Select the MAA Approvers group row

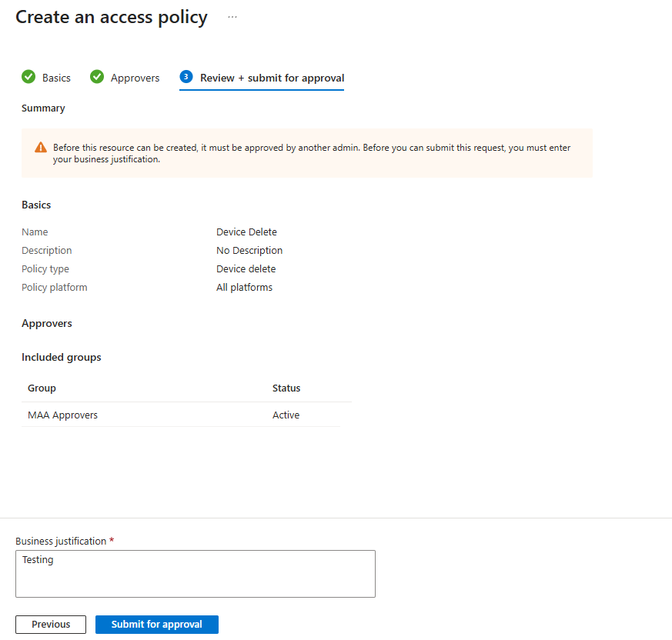click(x=63, y=415)
